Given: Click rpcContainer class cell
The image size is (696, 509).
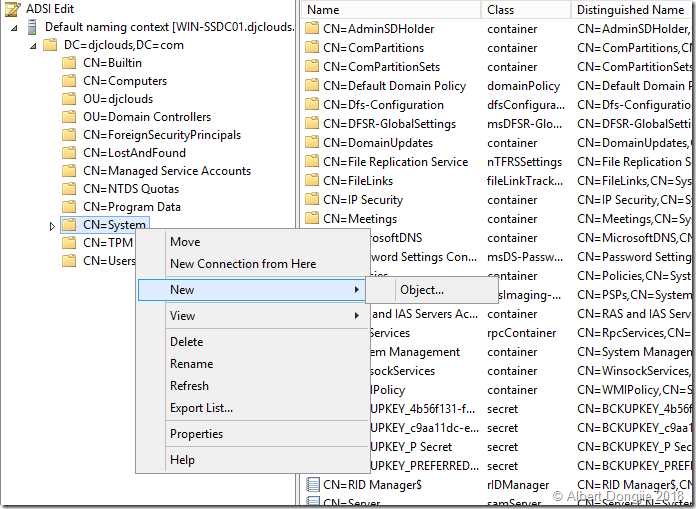Looking at the screenshot, I should click(x=522, y=333).
